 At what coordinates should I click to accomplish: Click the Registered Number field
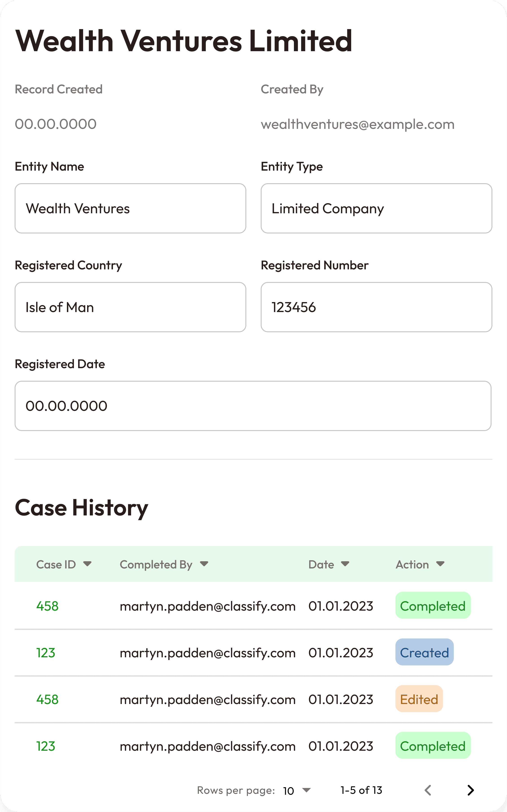click(x=376, y=307)
